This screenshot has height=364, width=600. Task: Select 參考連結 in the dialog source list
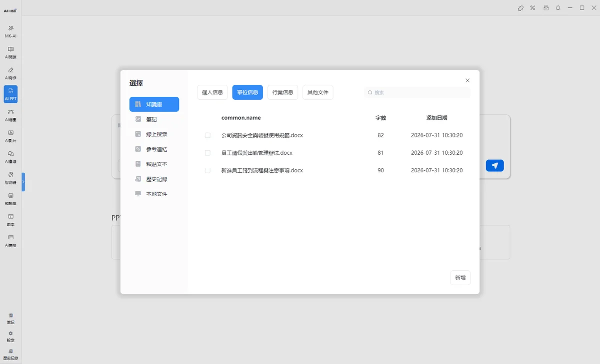coord(154,149)
